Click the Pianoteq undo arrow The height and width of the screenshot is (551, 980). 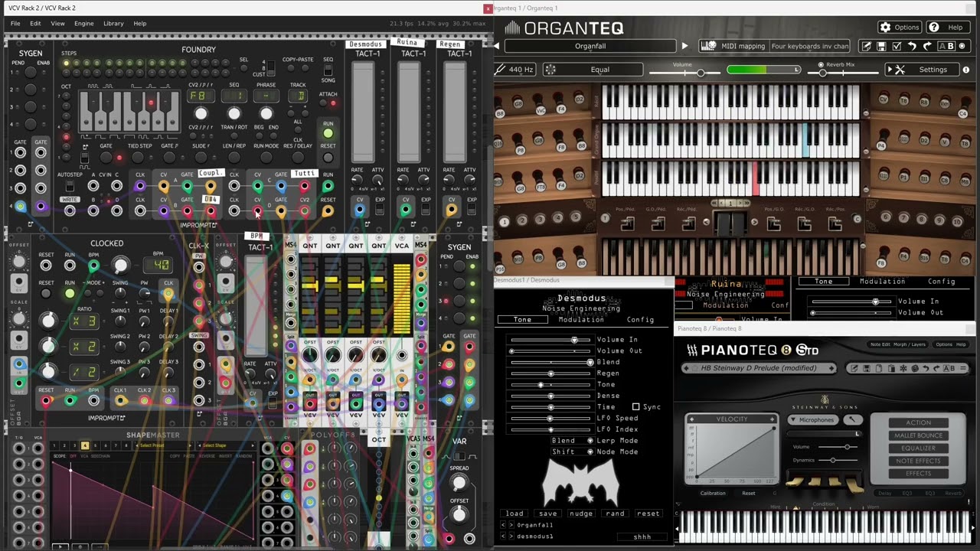[926, 368]
